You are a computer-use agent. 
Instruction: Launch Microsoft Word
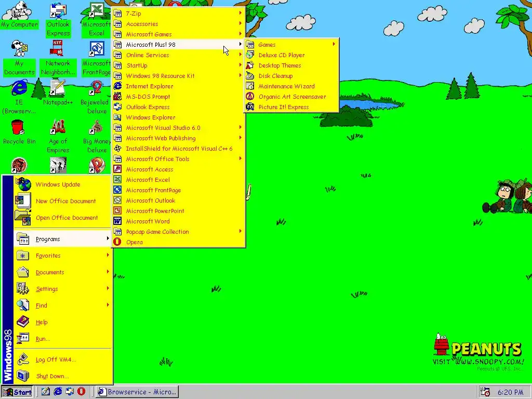tap(179, 221)
